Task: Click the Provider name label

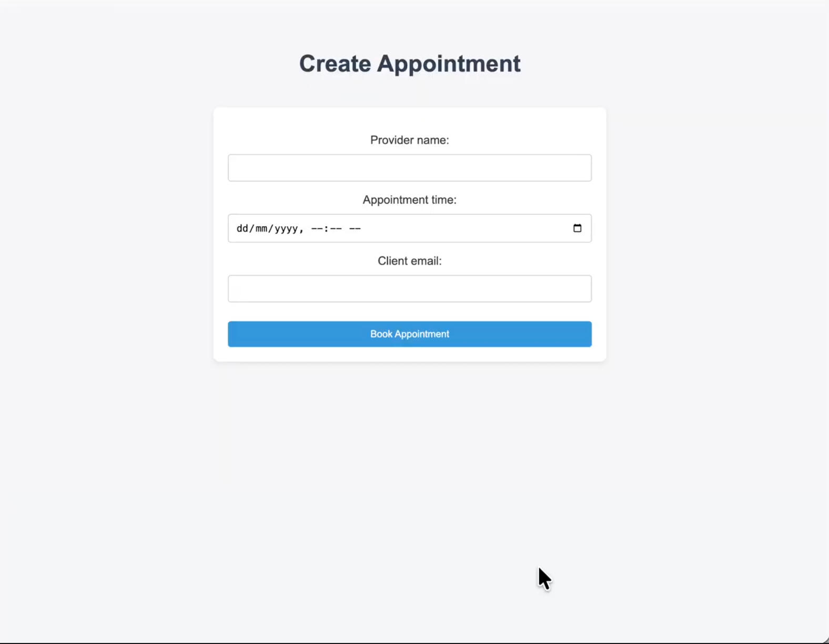Action: pyautogui.click(x=409, y=140)
